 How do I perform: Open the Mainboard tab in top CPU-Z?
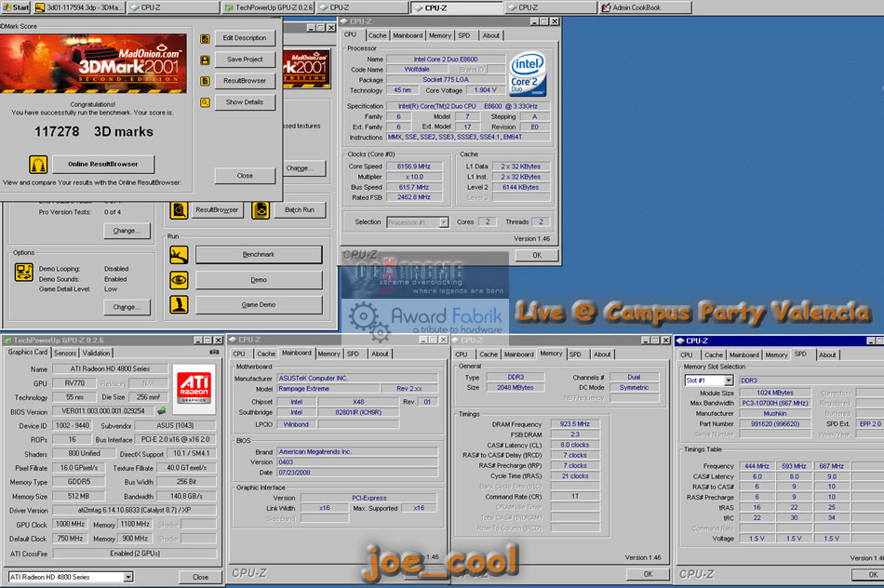point(408,35)
